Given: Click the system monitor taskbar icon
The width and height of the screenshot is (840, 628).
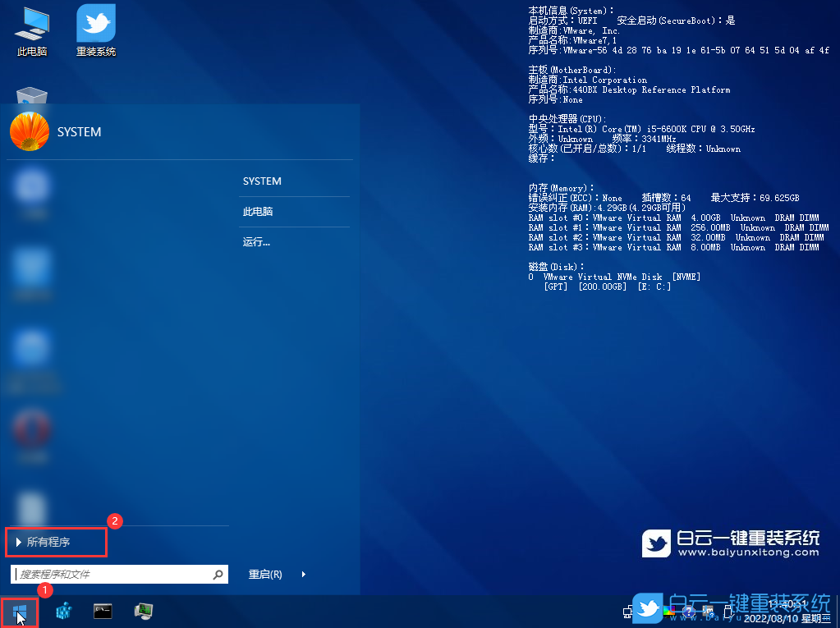Looking at the screenshot, I should [144, 611].
